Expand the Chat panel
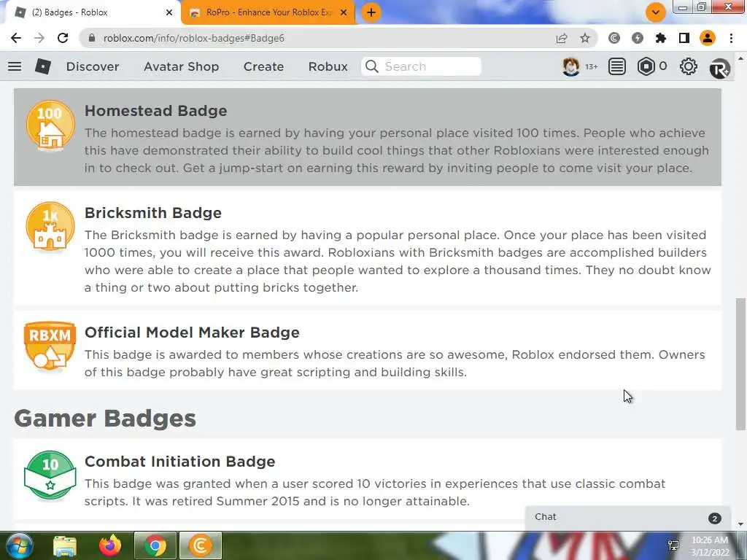 (x=627, y=517)
